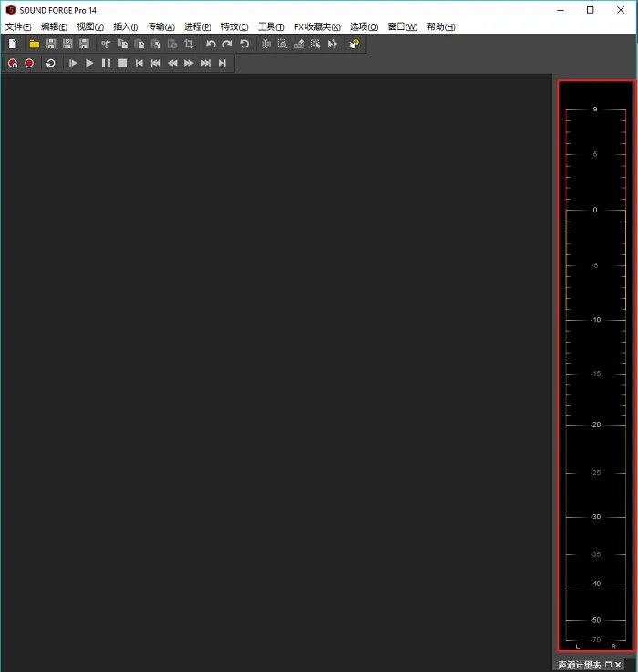Viewport: 638px width, 672px height.
Task: Open the 工具(T) tools menu
Action: point(271,26)
